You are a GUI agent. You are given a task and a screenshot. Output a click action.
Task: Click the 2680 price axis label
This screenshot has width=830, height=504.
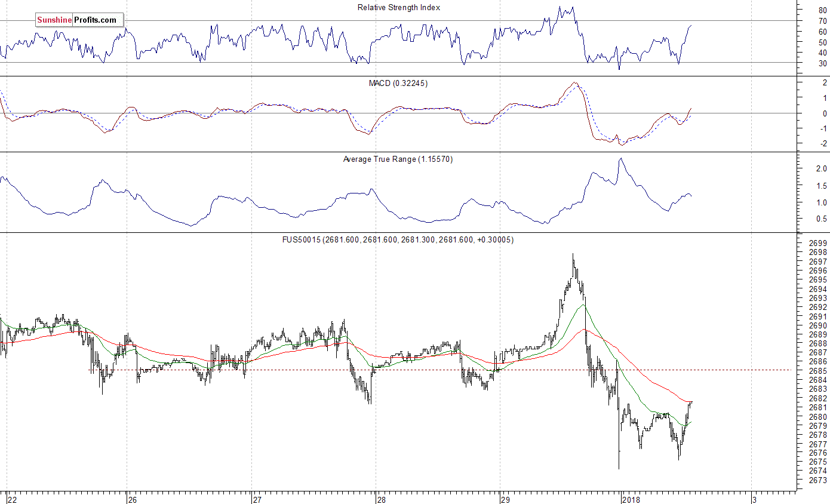[x=818, y=416]
